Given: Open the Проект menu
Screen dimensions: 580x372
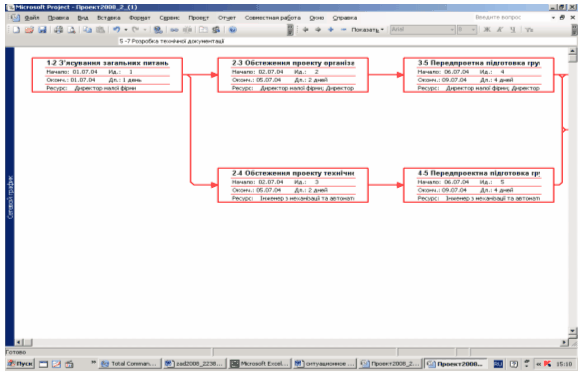Looking at the screenshot, I should click(x=199, y=18).
